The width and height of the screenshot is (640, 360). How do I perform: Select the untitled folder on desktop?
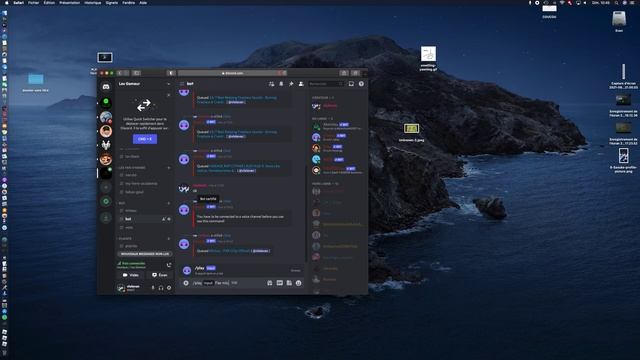tap(36, 82)
